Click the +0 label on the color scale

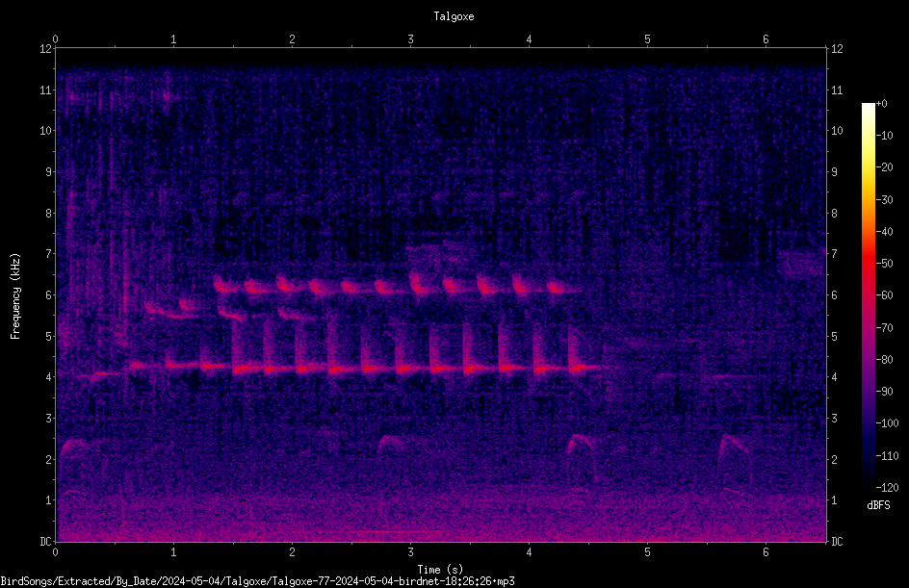click(882, 104)
